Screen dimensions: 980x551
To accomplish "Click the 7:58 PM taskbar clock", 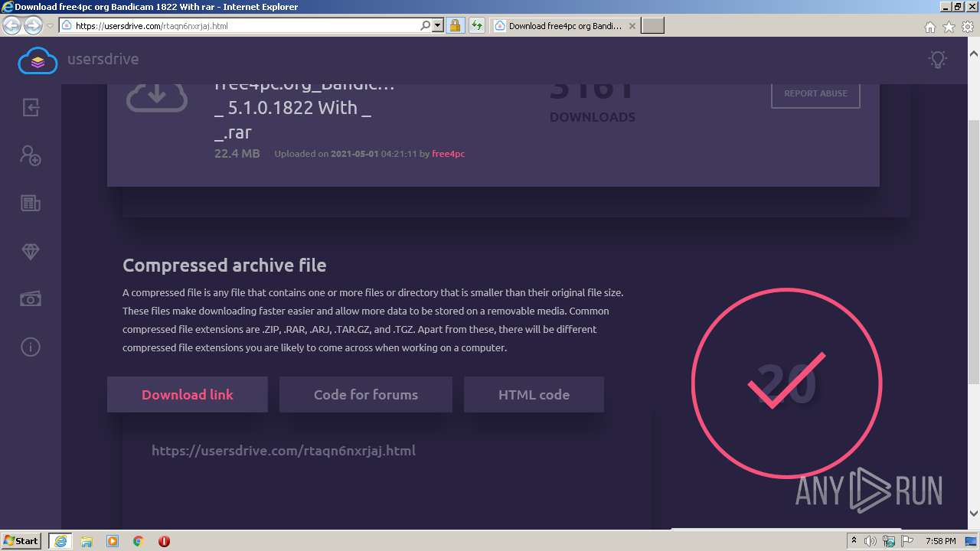I will pyautogui.click(x=940, y=541).
